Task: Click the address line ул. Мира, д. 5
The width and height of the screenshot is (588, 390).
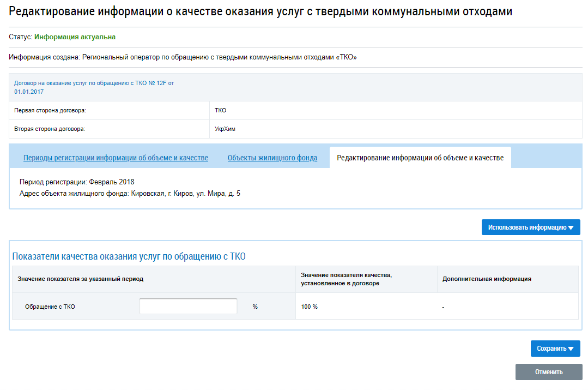Action: (x=130, y=194)
